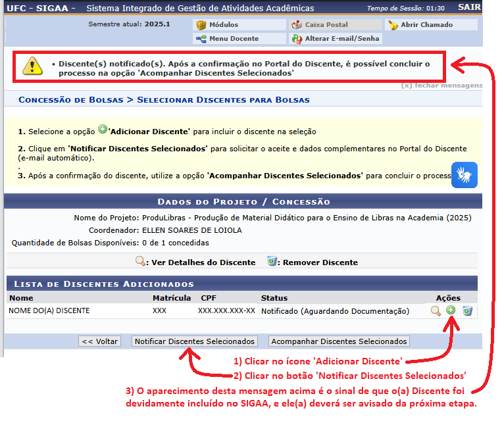Open the Menu Docente link
Image resolution: width=504 pixels, height=421 pixels.
tap(234, 39)
